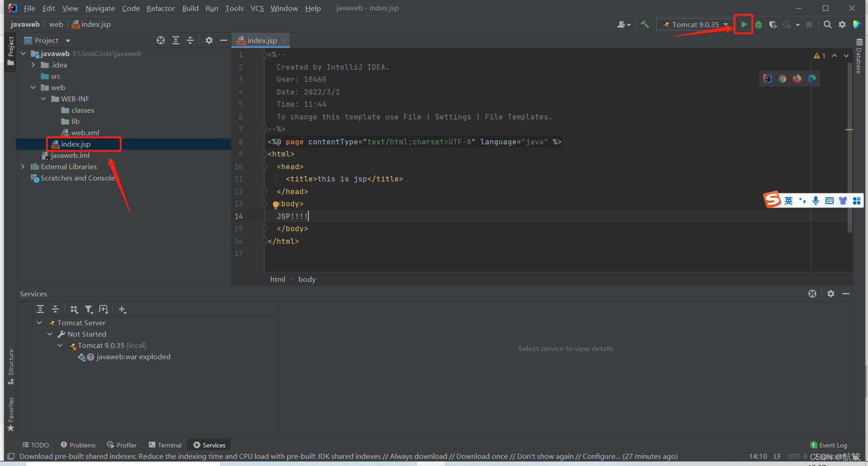Hide the Services tool window
This screenshot has height=466, width=868.
click(x=845, y=294)
